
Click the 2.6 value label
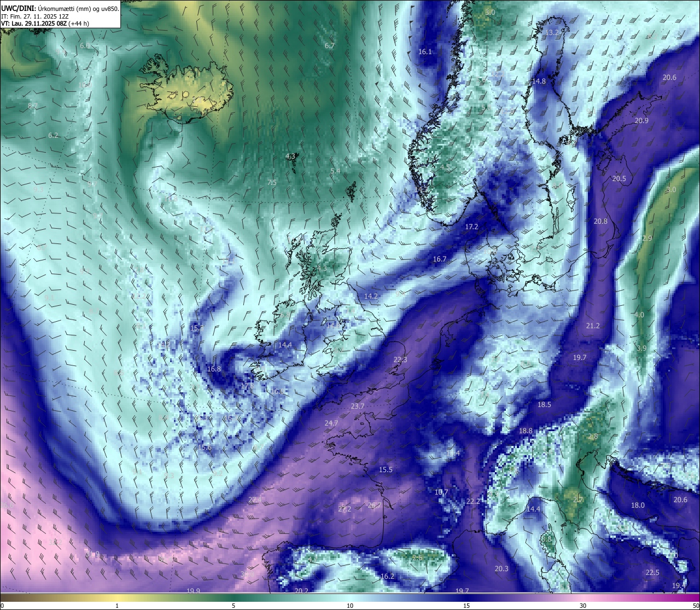(418, 558)
